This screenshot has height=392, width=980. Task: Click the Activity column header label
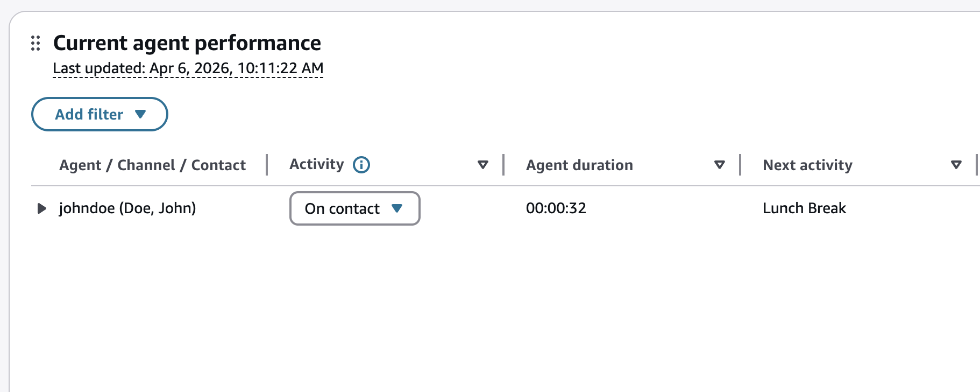(316, 164)
